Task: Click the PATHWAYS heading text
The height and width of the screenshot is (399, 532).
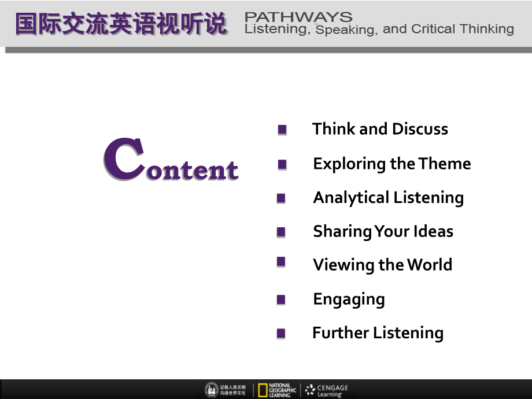Action: [298, 16]
